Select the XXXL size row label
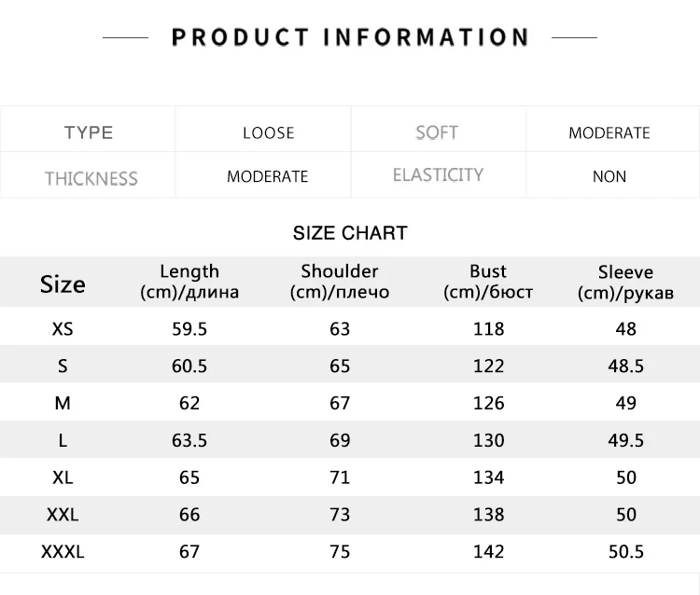700x595 pixels. (x=63, y=552)
